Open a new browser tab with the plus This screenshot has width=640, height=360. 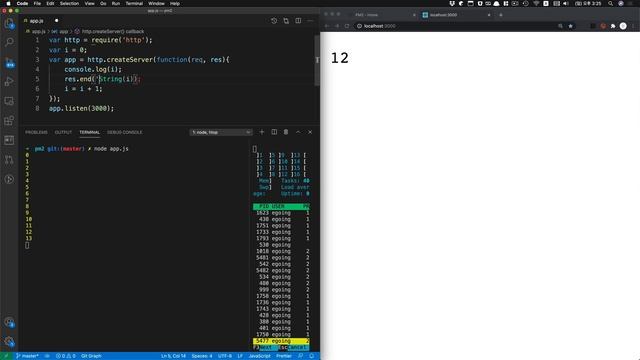click(501, 15)
